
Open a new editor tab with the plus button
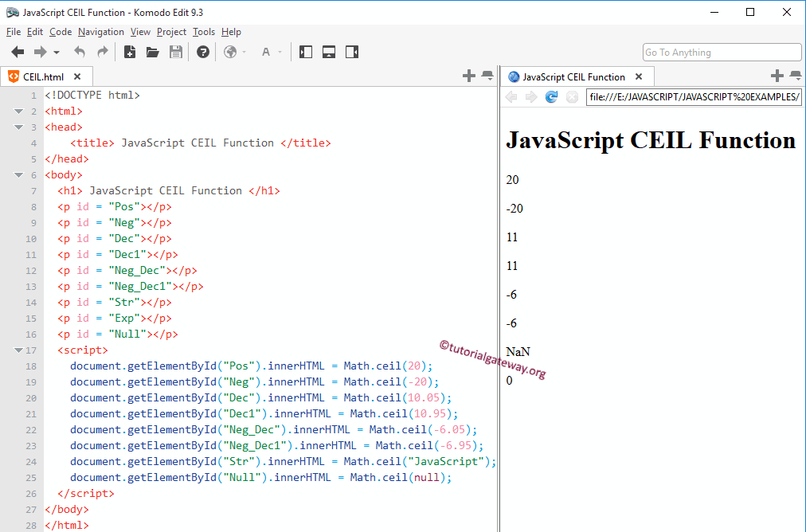pos(469,75)
